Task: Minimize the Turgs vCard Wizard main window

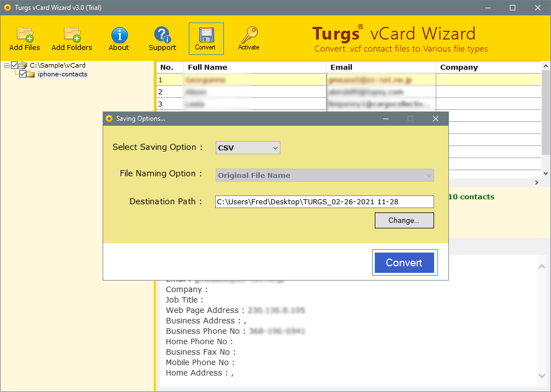Action: [488, 7]
